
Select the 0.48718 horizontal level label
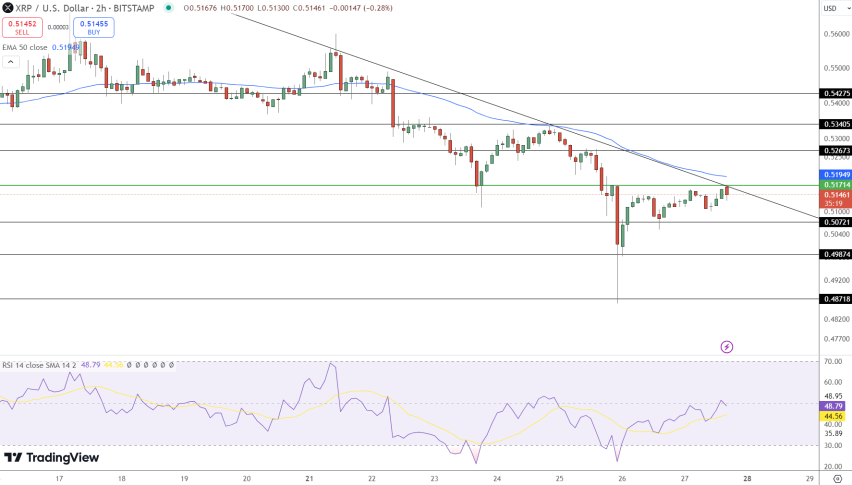(x=836, y=298)
